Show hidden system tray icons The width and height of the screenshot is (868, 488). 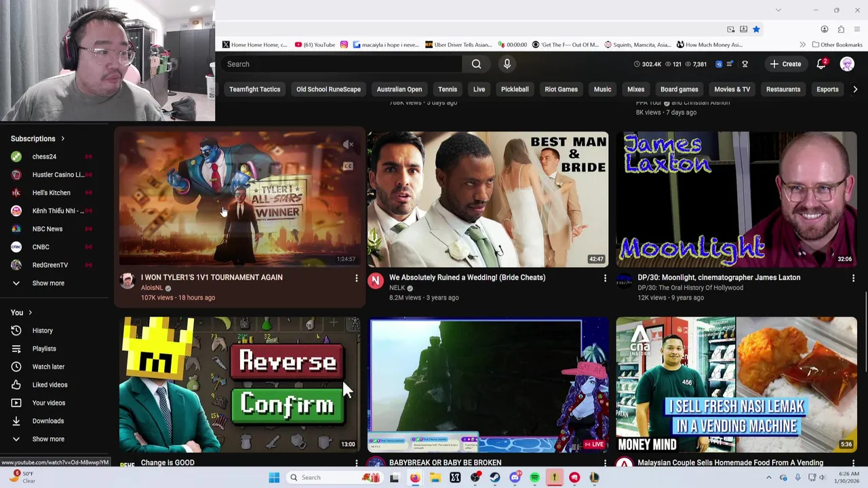[x=769, y=477]
